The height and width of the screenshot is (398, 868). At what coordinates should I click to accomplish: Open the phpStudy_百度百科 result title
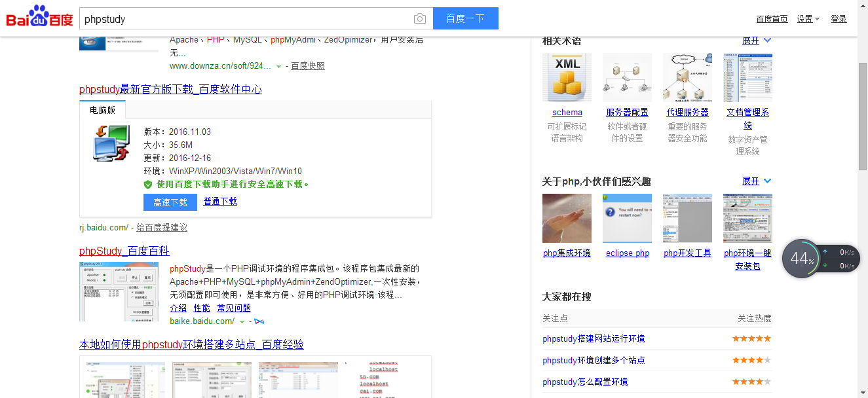pos(124,251)
